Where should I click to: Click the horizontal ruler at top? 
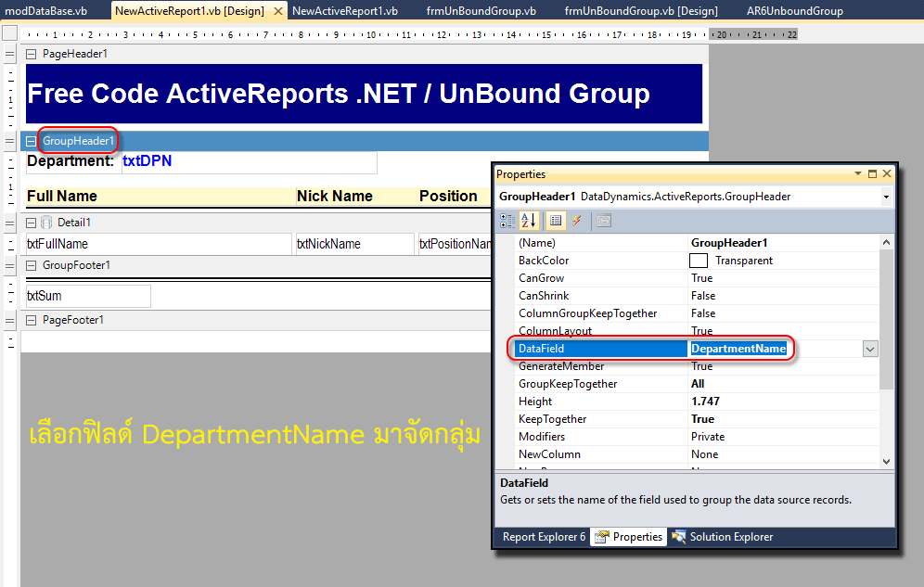pyautogui.click(x=409, y=34)
